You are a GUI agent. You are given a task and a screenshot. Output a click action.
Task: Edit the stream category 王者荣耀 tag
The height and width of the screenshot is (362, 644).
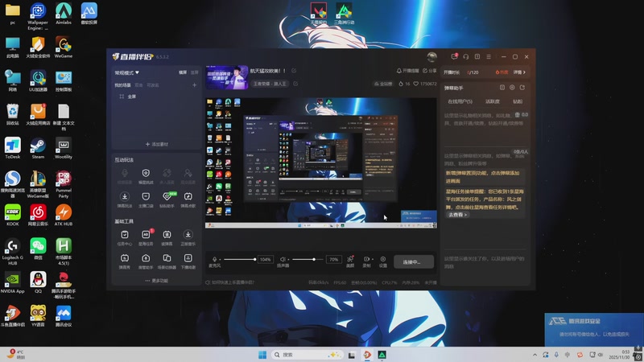click(295, 84)
